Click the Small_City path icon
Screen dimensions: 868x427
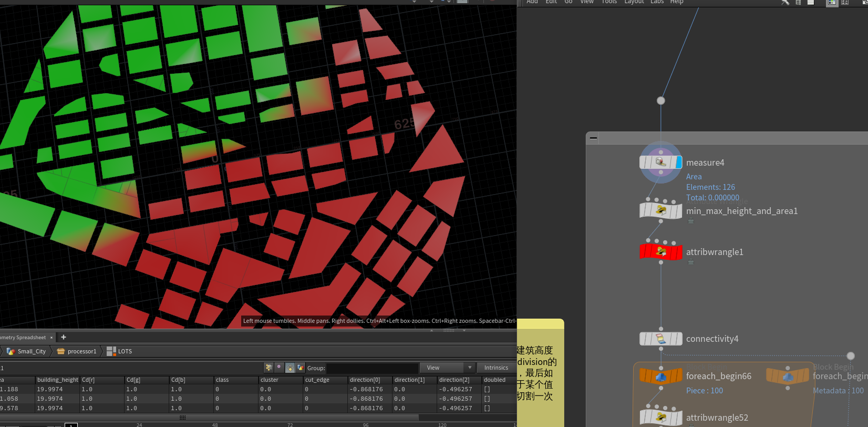coord(11,351)
